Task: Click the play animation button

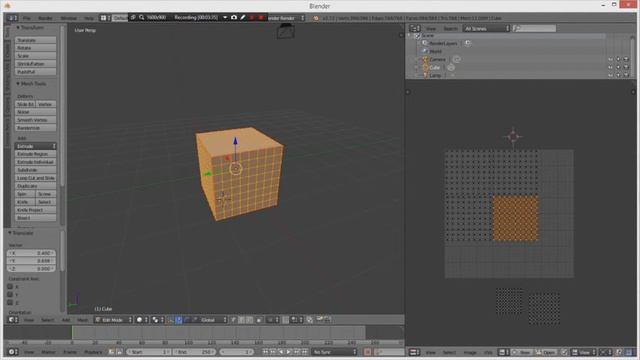Action: [x=289, y=352]
